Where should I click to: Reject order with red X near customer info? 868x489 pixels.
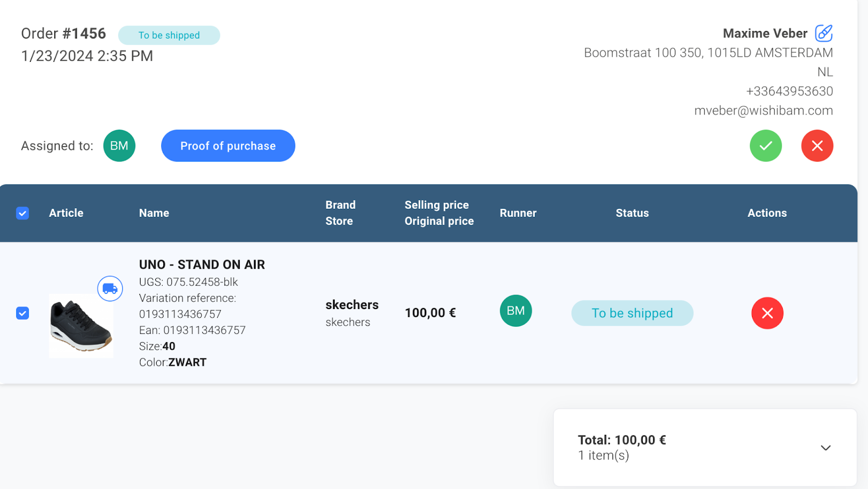[x=817, y=146]
